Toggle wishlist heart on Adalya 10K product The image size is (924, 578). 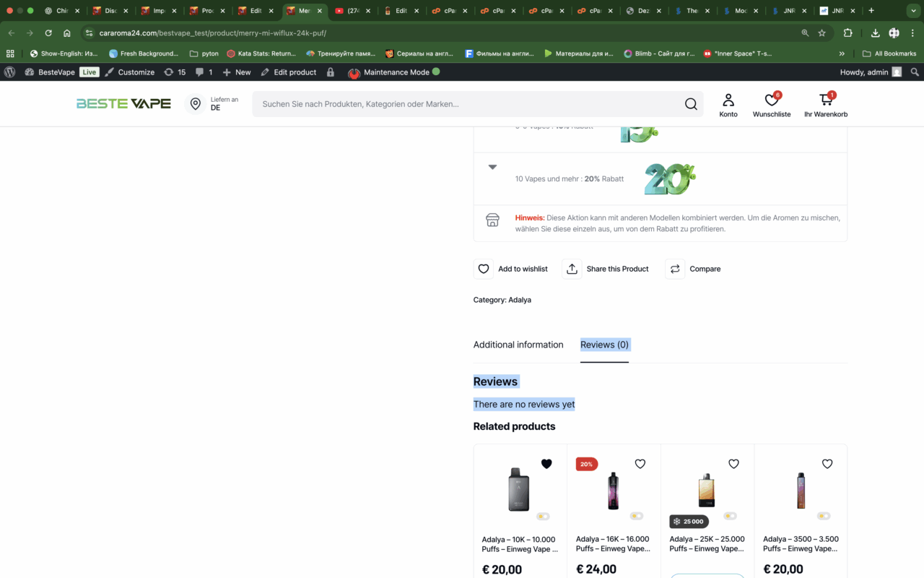tap(546, 464)
